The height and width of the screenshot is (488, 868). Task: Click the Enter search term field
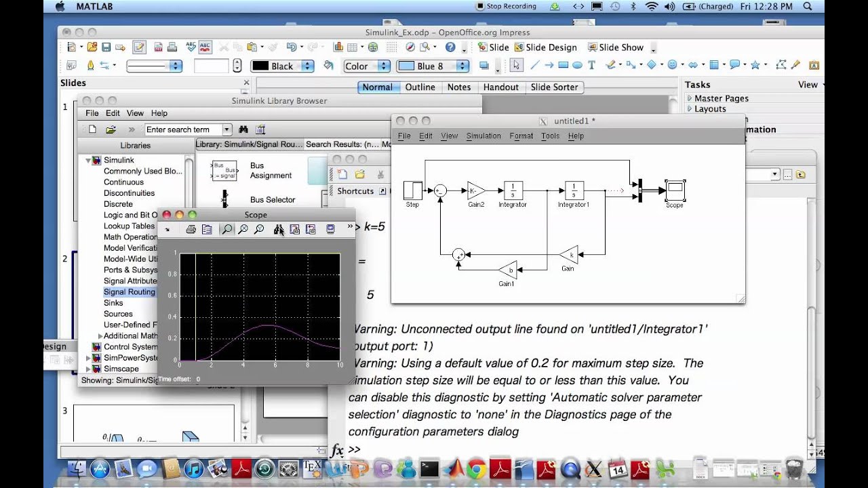(183, 129)
